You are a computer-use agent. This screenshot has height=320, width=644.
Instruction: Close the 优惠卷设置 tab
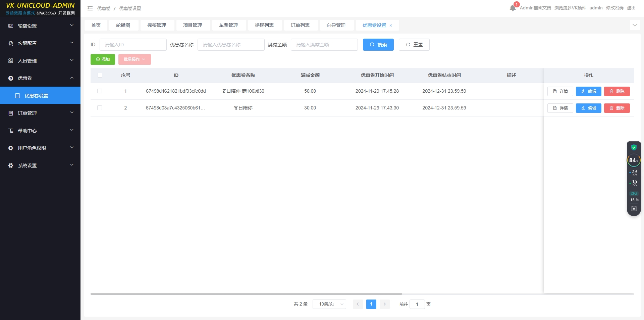click(x=391, y=26)
